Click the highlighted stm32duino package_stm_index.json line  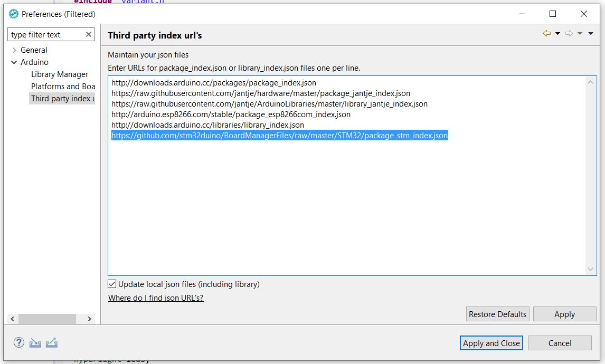(280, 136)
